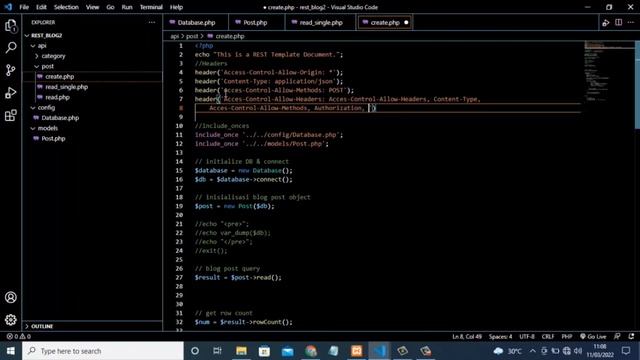Open the Selection menu

(66, 7)
